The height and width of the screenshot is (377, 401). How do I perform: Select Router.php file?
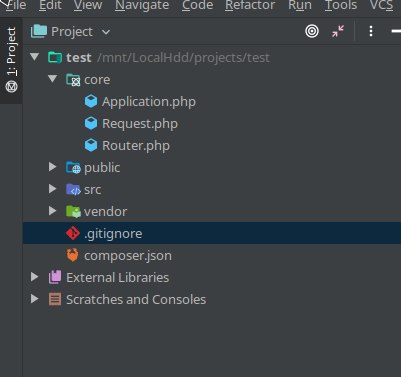click(x=136, y=146)
